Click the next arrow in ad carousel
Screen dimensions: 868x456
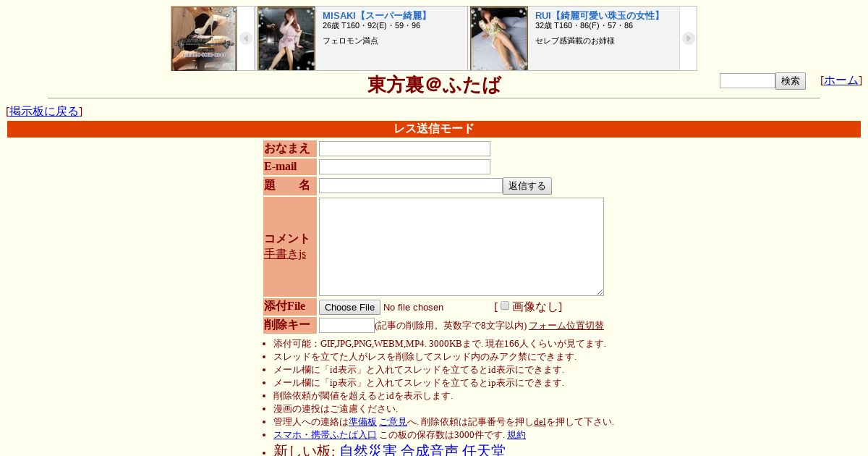pos(689,38)
